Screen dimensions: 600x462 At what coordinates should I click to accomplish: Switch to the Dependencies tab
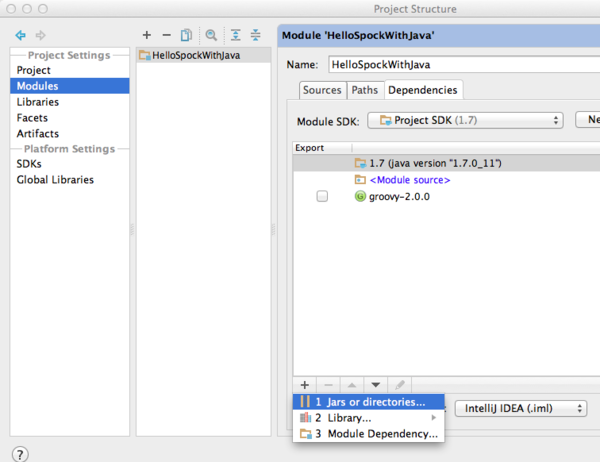pyautogui.click(x=423, y=90)
